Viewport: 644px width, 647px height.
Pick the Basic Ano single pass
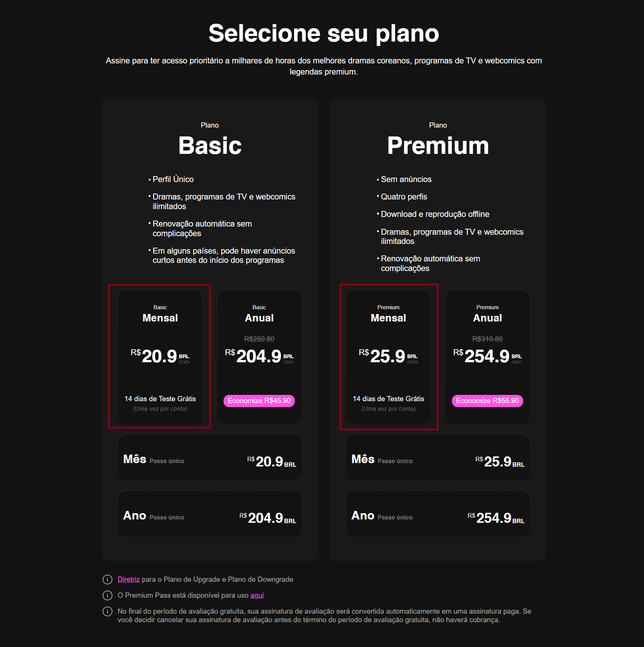209,514
